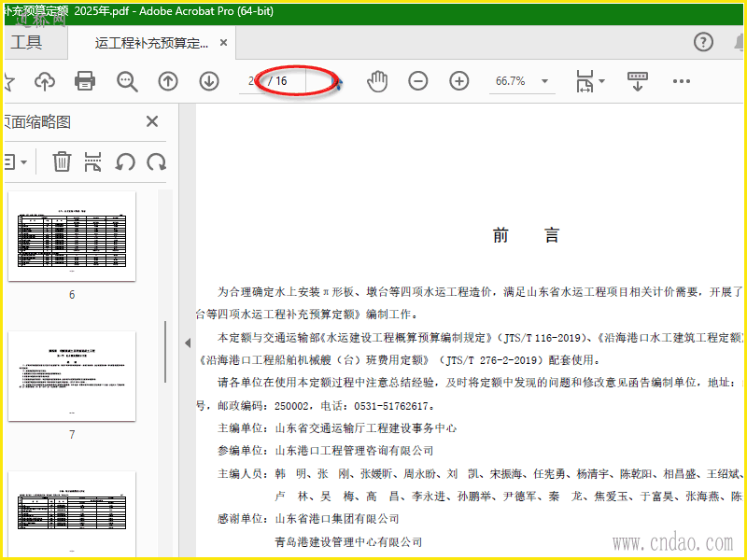Close the 运工程补充预算定 document tab
This screenshot has width=747, height=560.
[223, 43]
